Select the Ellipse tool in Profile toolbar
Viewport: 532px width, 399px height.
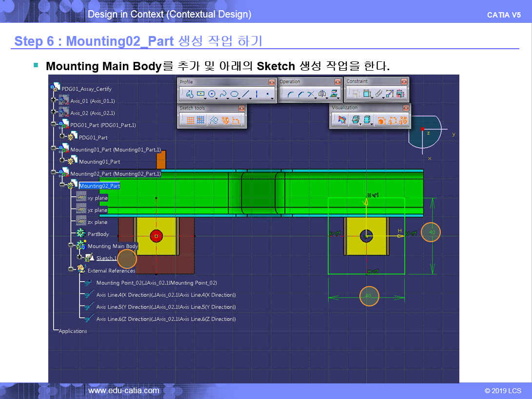tap(235, 94)
